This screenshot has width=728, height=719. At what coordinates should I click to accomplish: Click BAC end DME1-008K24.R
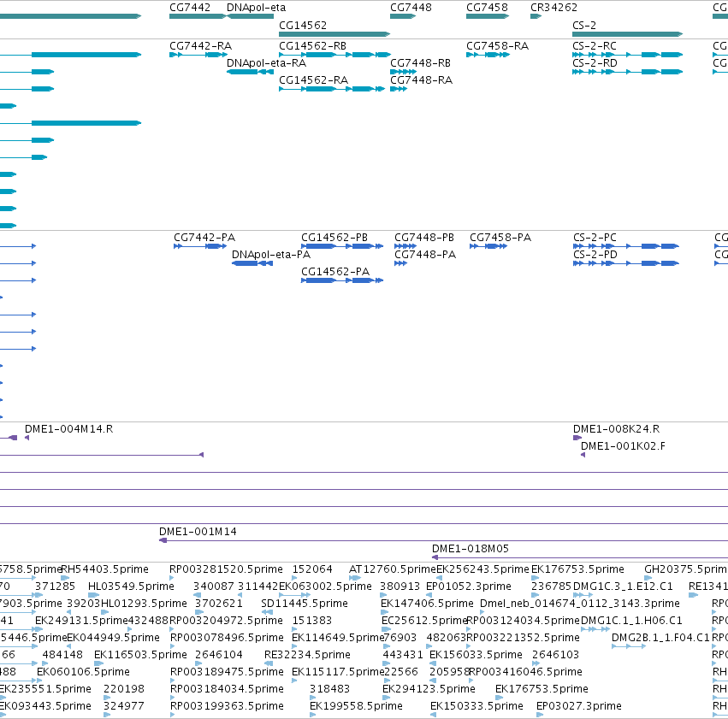pos(616,429)
